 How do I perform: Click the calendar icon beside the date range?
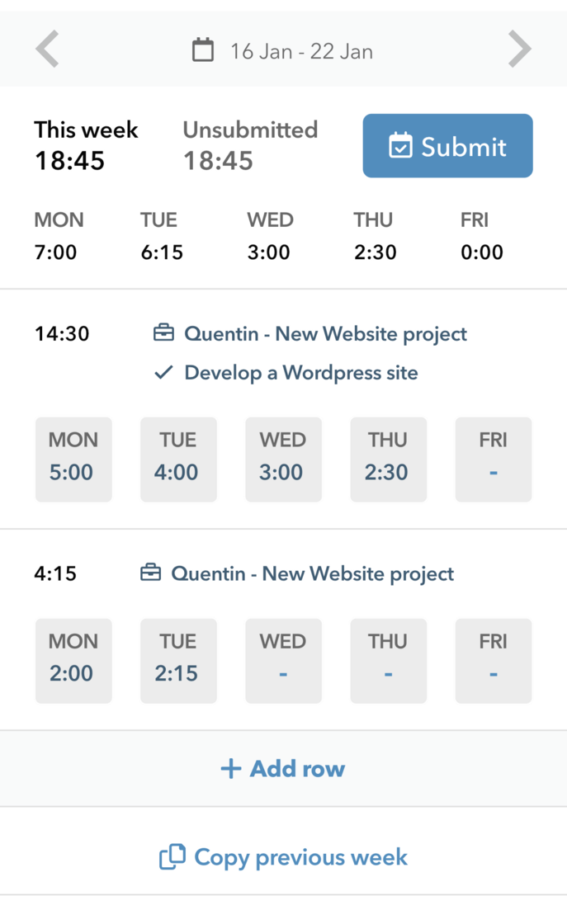click(x=201, y=49)
